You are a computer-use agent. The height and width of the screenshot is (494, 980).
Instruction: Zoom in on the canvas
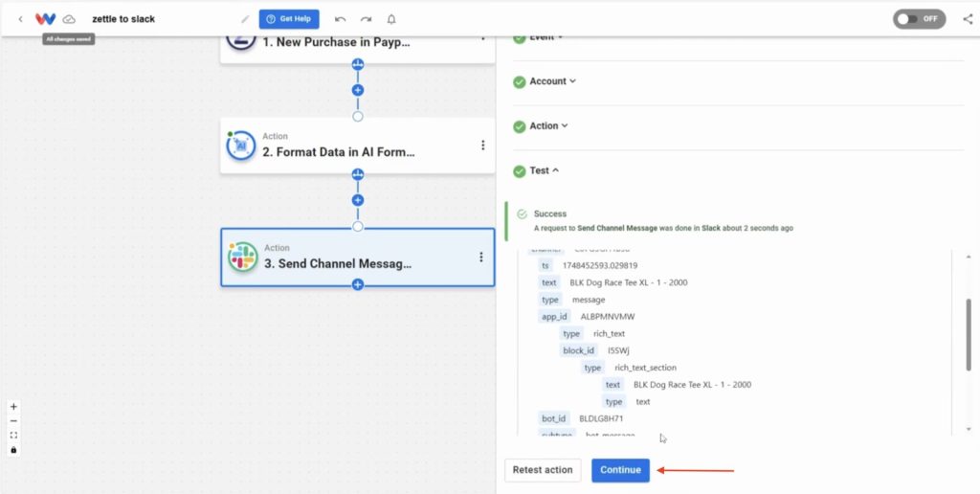tap(13, 407)
